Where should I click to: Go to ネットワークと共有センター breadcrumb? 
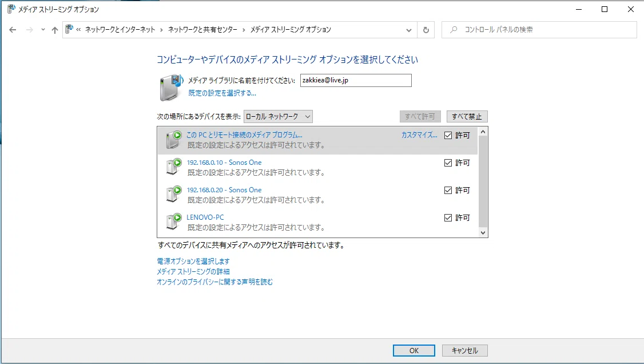(202, 30)
